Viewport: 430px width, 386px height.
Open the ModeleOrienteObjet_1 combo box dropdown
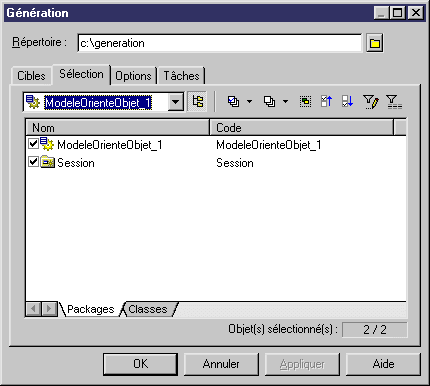click(x=175, y=102)
